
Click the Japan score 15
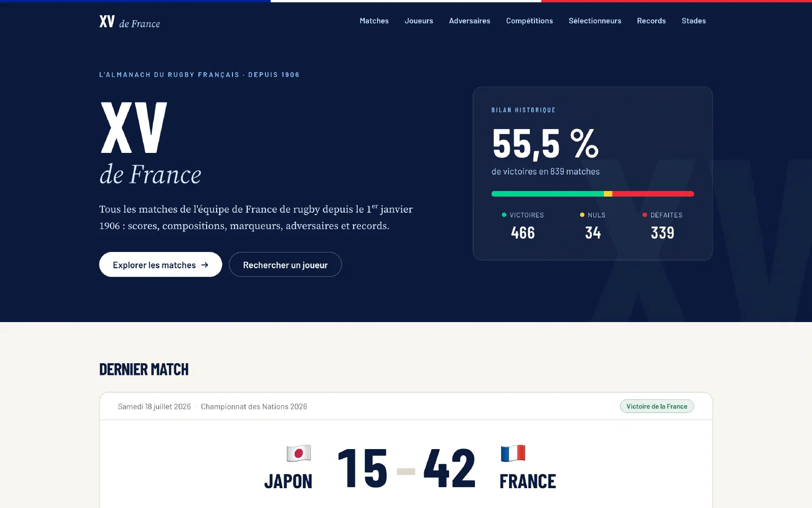click(362, 468)
